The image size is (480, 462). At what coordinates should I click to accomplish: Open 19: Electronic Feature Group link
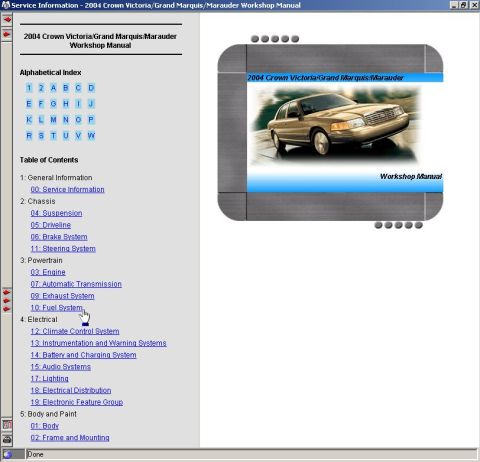coord(77,402)
